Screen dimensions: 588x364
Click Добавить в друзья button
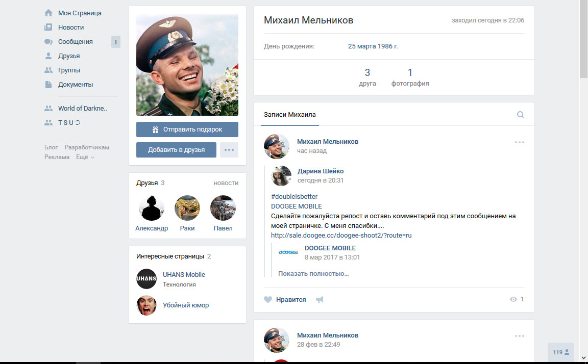point(176,150)
